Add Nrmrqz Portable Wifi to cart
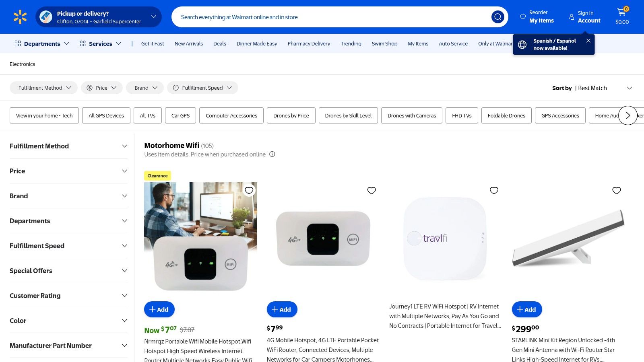This screenshot has width=644, height=362. [x=159, y=309]
